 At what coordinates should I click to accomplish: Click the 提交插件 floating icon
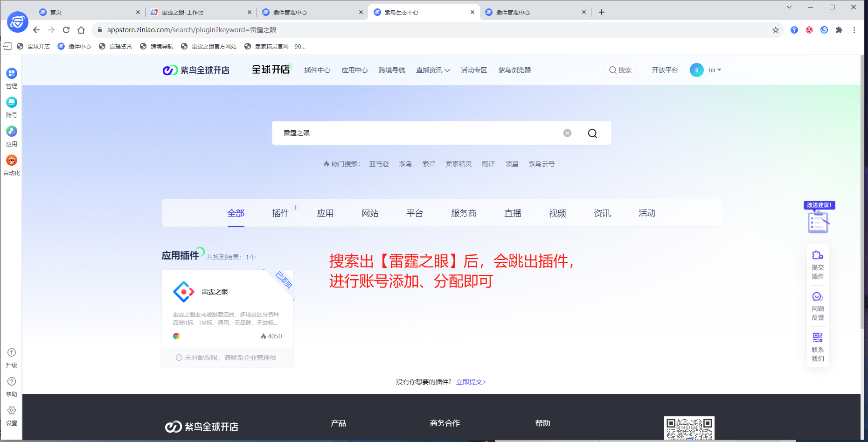[817, 256]
